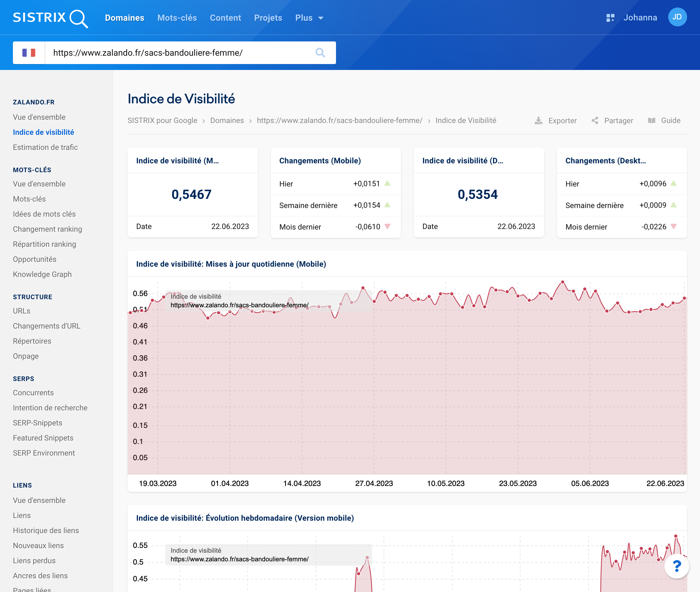The width and height of the screenshot is (700, 592).
Task: Switch to the Mots-clés top tab
Action: [177, 18]
